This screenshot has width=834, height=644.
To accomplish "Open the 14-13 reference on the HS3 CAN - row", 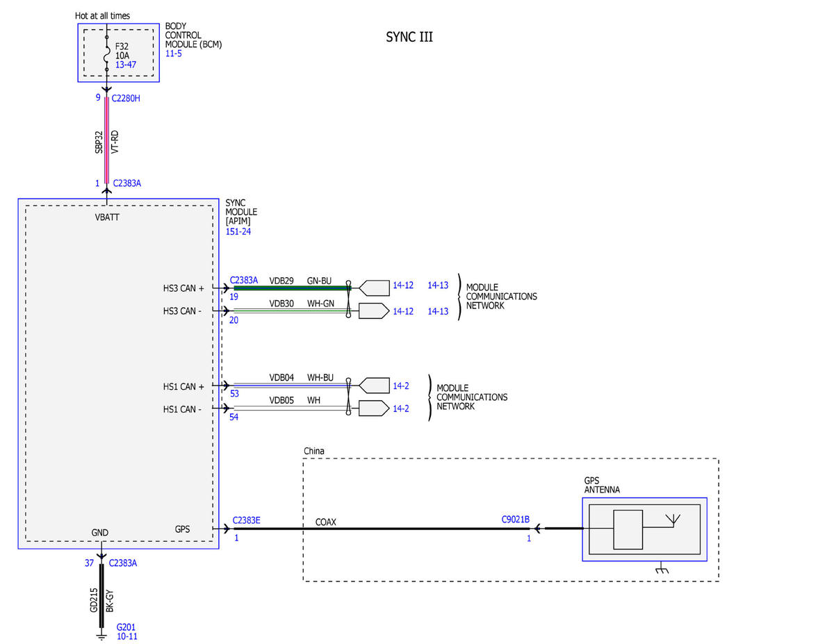I will point(438,311).
